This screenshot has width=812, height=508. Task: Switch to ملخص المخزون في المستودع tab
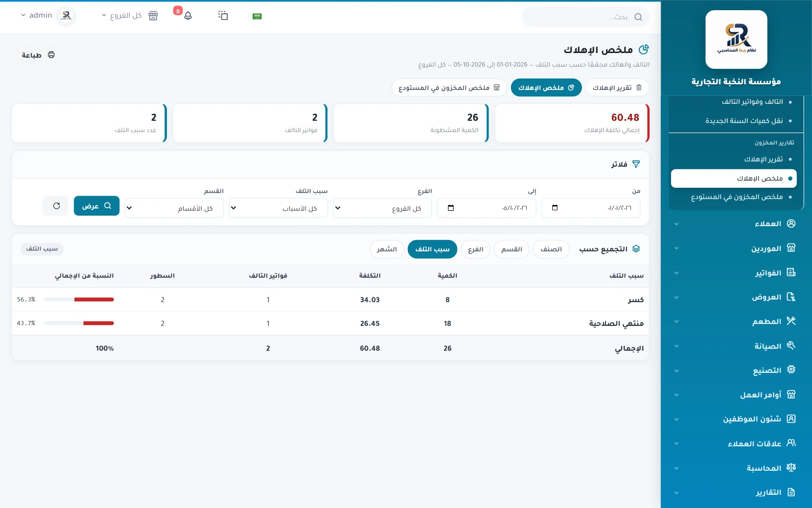(449, 88)
